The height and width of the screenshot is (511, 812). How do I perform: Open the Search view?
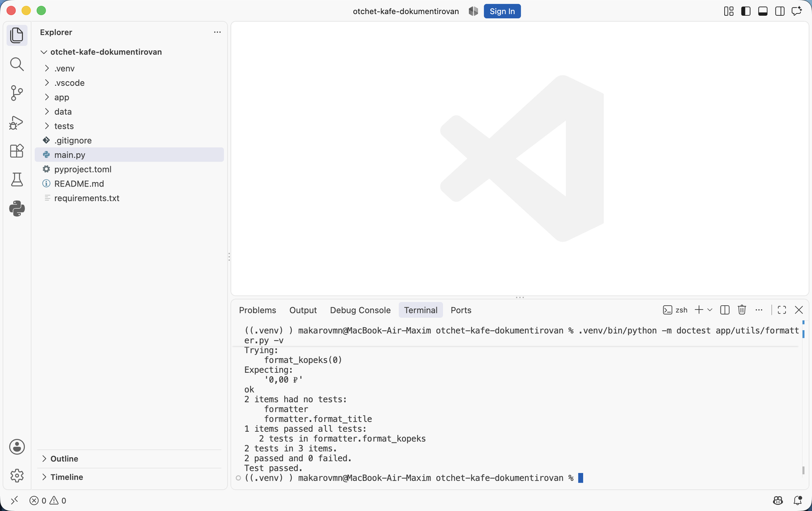coord(17,64)
